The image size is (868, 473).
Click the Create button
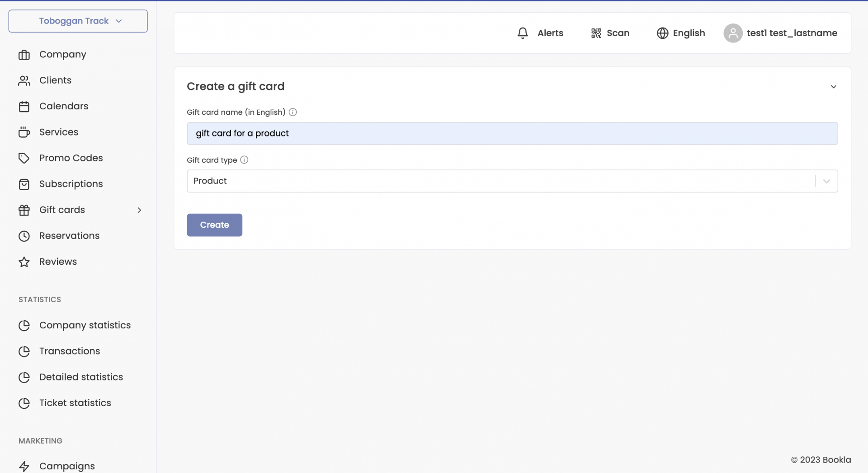point(214,225)
